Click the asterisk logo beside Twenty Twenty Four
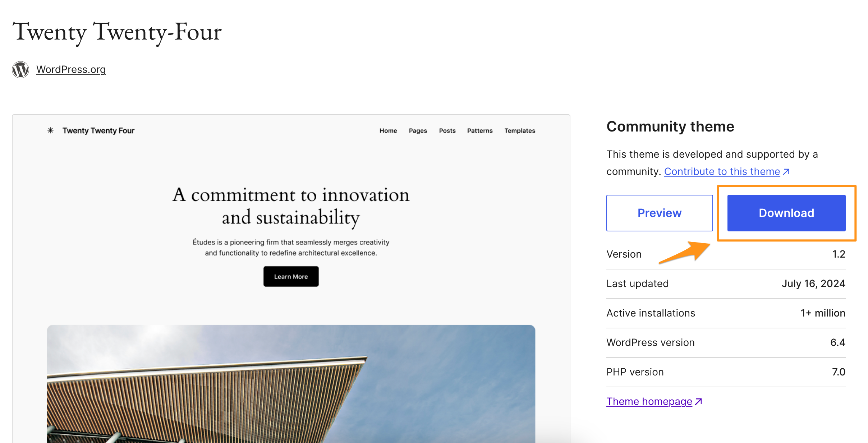The width and height of the screenshot is (868, 443). pyautogui.click(x=51, y=130)
